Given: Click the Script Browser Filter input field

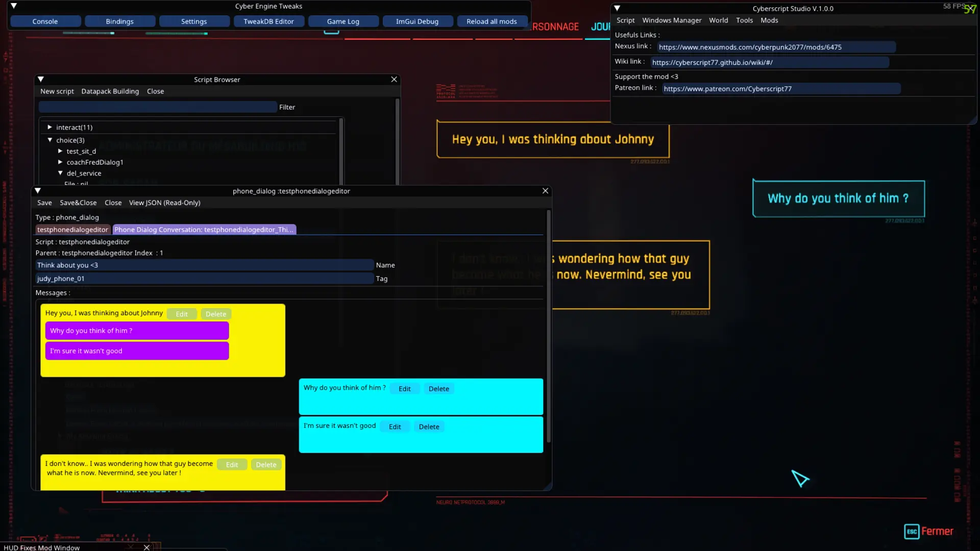Looking at the screenshot, I should [x=158, y=107].
